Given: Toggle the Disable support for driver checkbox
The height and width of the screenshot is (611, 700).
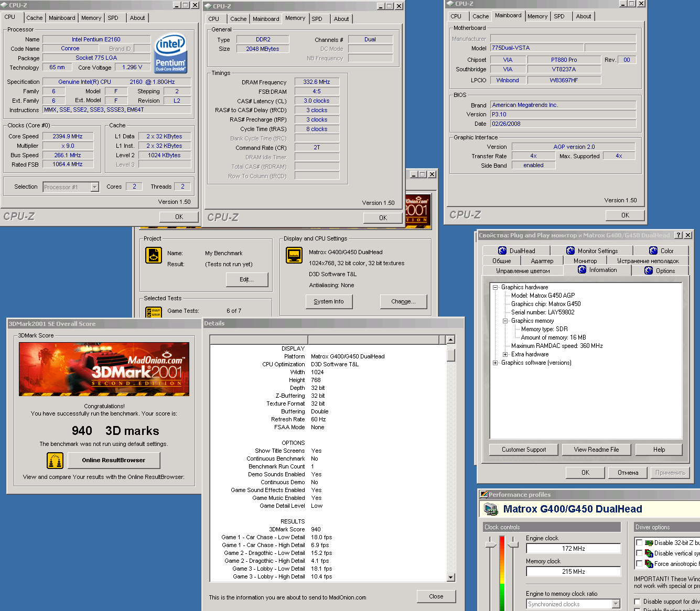Looking at the screenshot, I should (x=637, y=602).
